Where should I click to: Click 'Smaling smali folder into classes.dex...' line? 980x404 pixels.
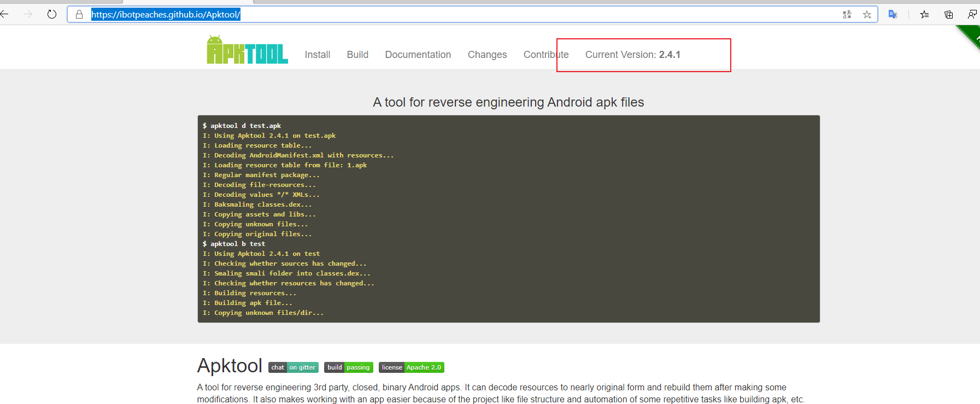286,273
